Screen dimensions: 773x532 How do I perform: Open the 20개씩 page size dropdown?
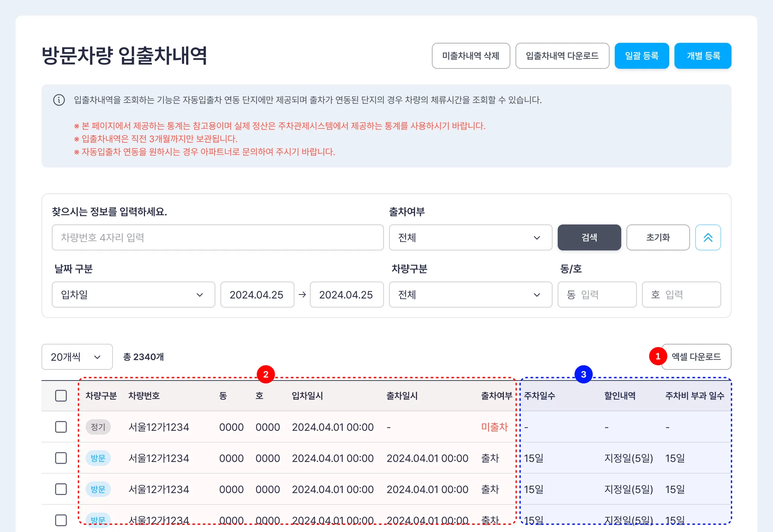(77, 357)
